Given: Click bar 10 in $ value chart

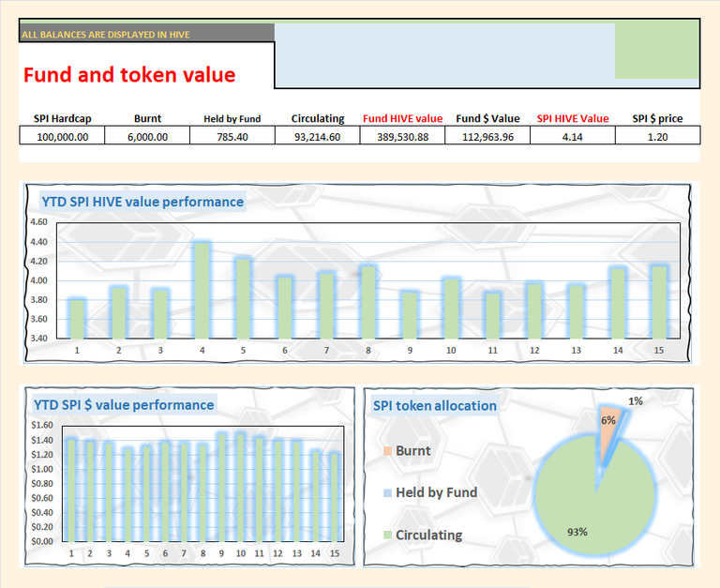Looking at the screenshot, I should (x=240, y=488).
